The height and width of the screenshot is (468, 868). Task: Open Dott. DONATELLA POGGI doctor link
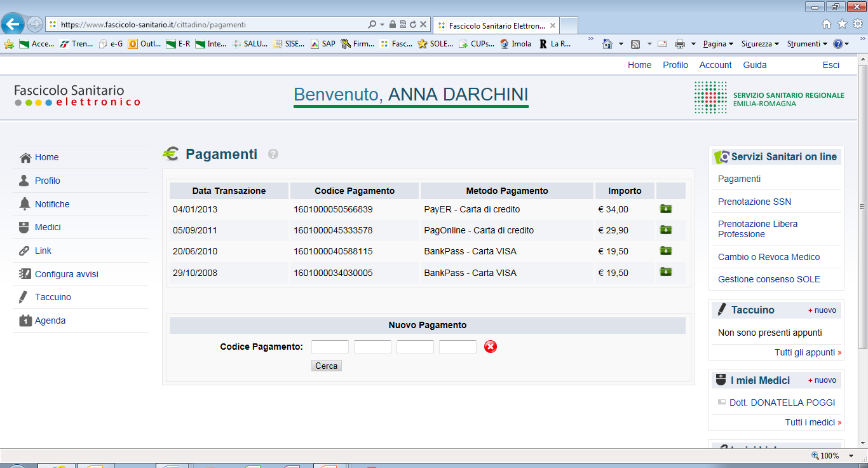pyautogui.click(x=782, y=403)
